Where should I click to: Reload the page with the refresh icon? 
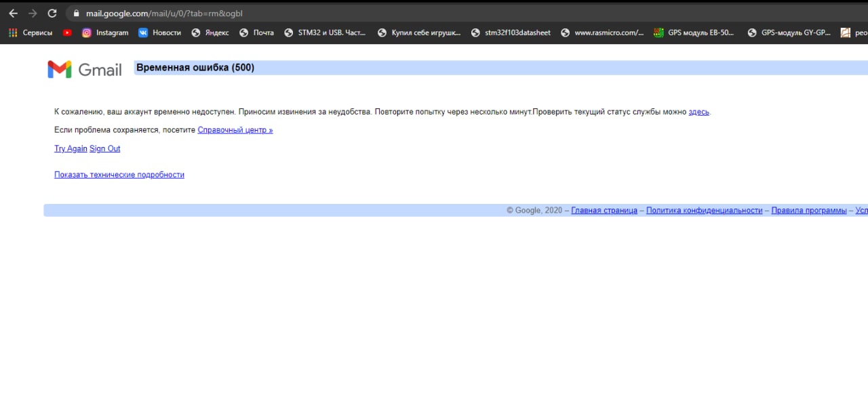(x=52, y=14)
